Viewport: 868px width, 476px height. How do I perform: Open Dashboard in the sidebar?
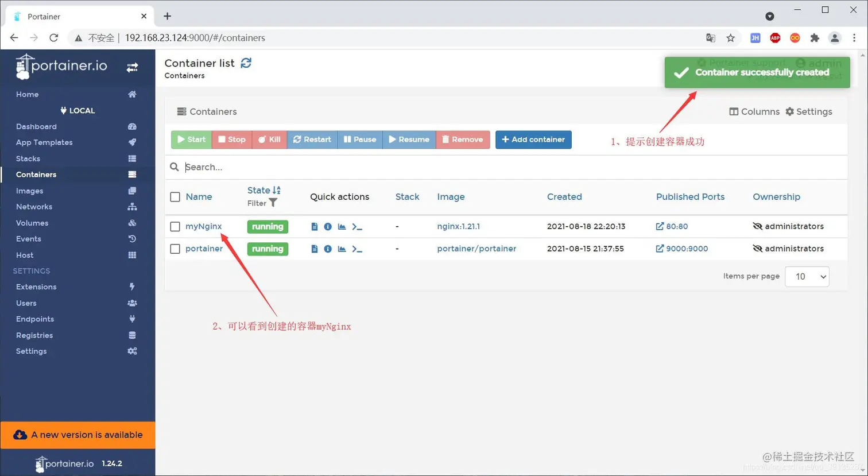(77, 126)
